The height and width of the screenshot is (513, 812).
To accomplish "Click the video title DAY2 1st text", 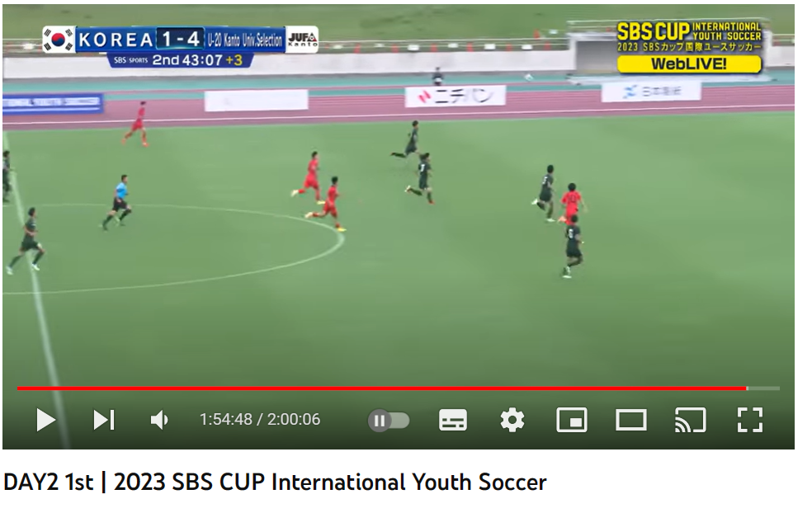I will pyautogui.click(x=48, y=482).
